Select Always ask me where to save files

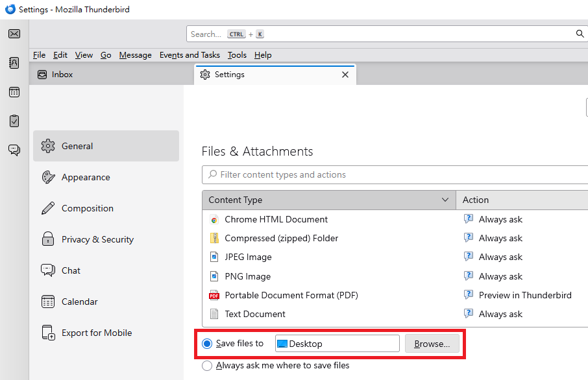[x=208, y=366]
